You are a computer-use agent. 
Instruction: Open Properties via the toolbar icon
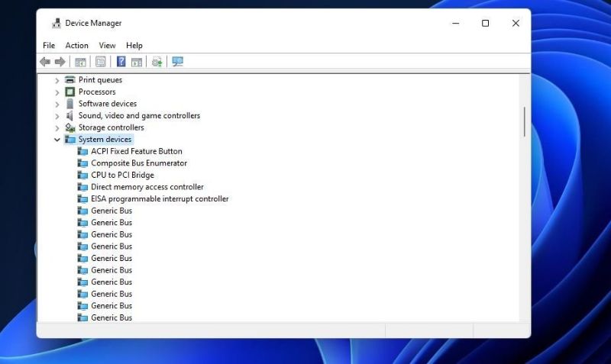click(x=100, y=62)
